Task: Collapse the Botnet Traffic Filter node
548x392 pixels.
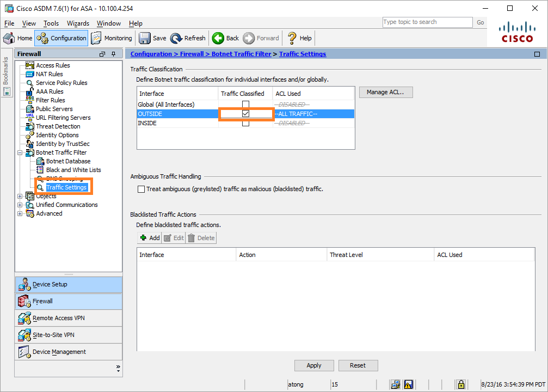Action: coord(20,152)
